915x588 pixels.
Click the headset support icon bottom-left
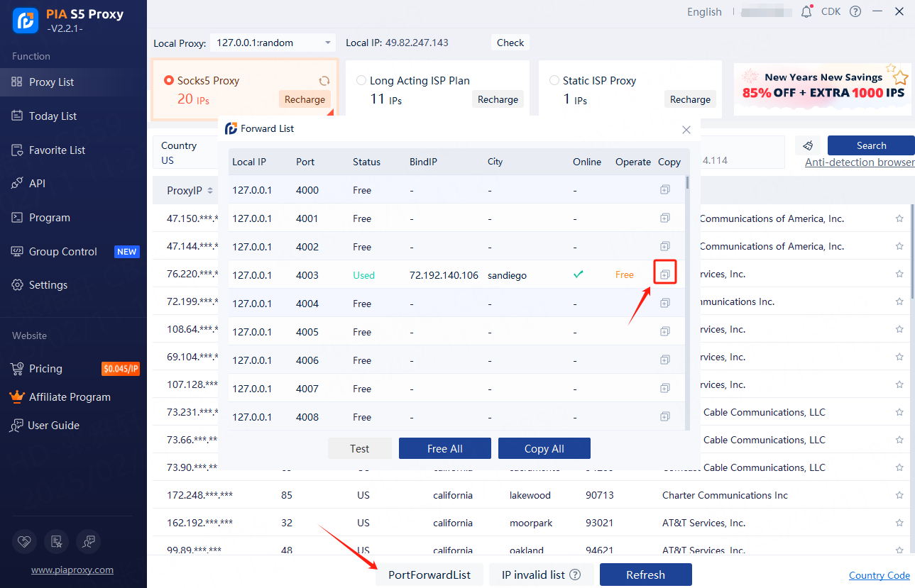point(89,542)
